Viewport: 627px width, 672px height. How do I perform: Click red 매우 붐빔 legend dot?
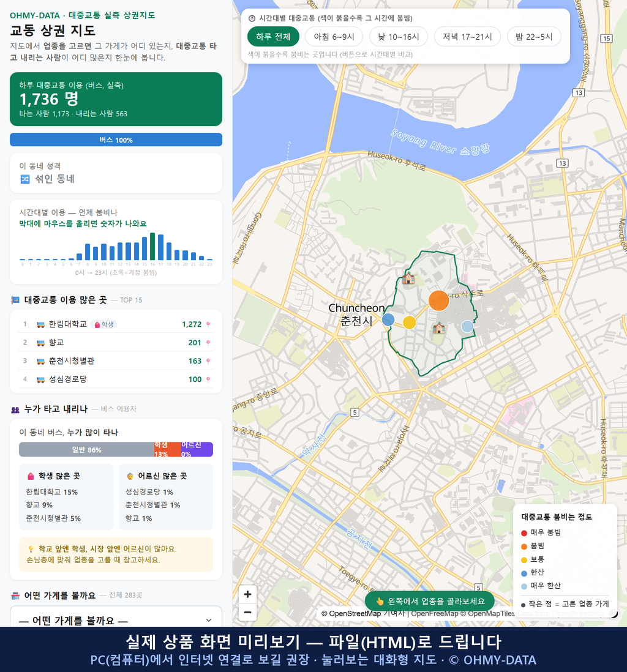(524, 532)
